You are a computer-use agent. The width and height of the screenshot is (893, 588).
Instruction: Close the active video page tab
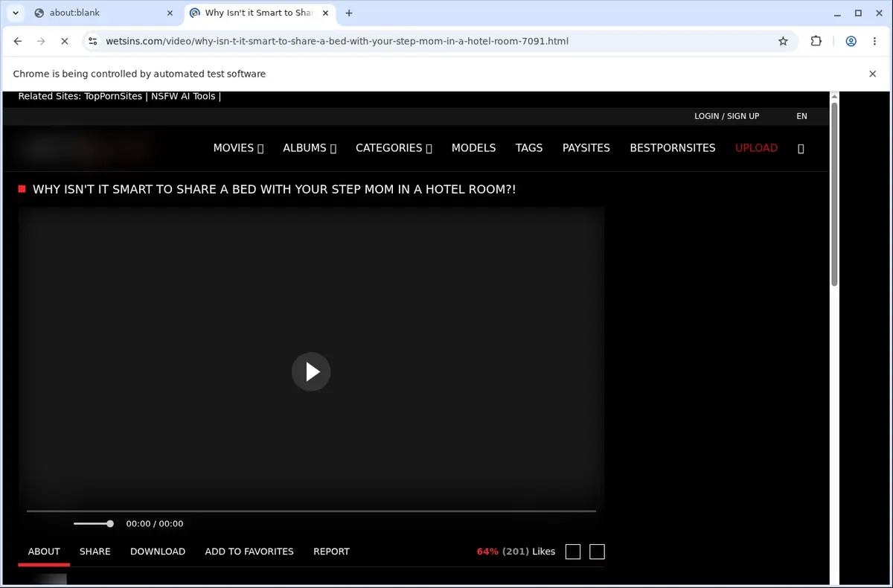pos(325,13)
